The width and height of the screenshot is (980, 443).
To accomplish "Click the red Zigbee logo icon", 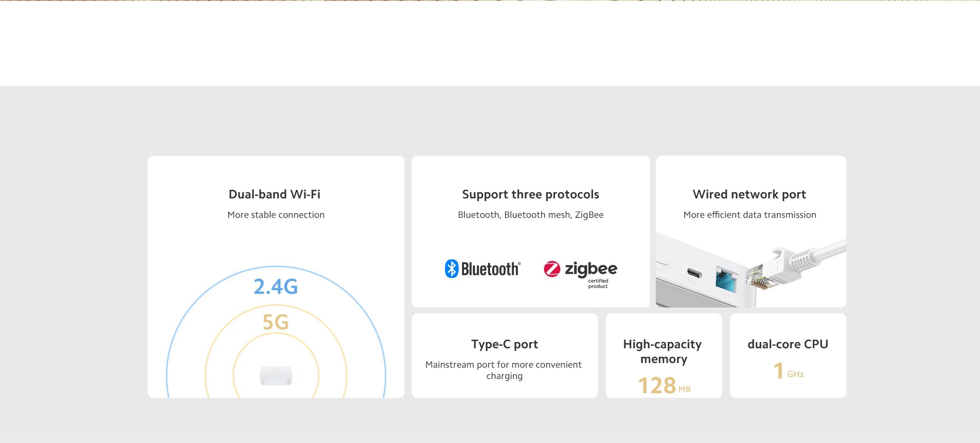I will (552, 269).
